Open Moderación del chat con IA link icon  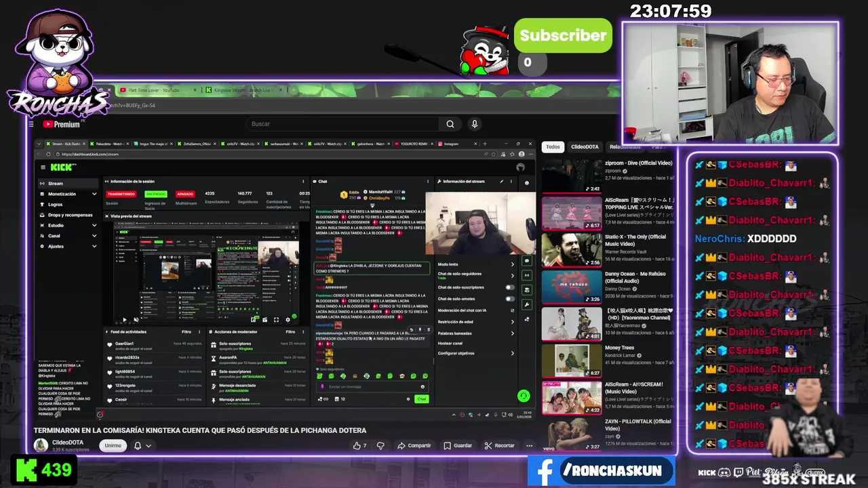click(x=512, y=310)
